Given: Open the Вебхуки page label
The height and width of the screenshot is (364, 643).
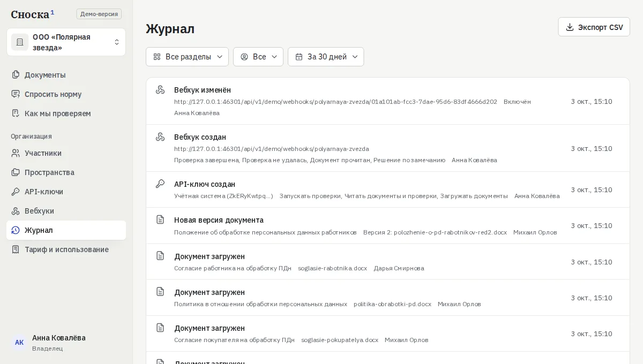Looking at the screenshot, I should click(39, 211).
